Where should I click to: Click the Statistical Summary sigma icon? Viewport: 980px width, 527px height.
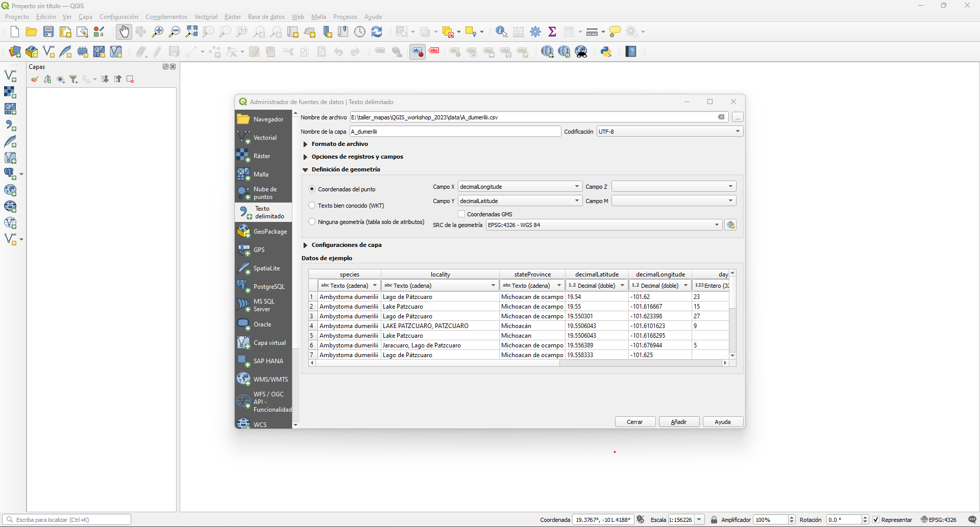552,32
